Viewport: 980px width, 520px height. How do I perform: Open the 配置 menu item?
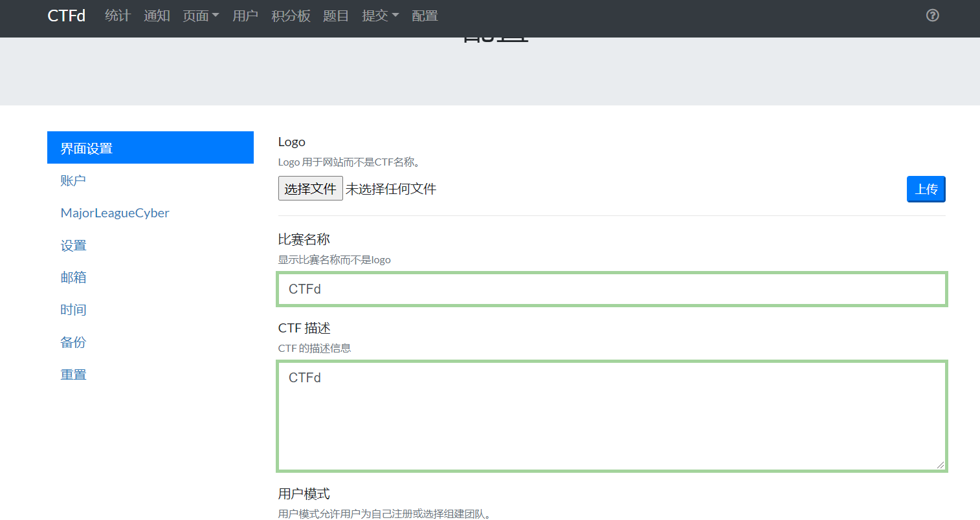click(424, 16)
